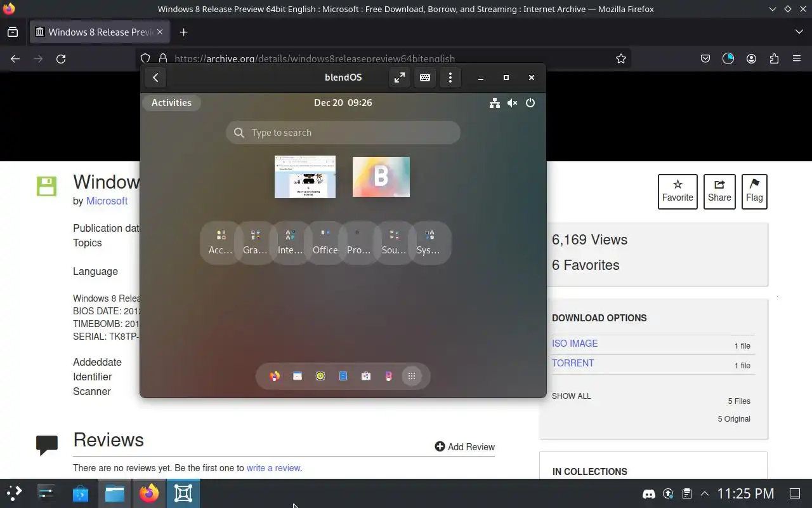Expand the list all tabs chevron
812x508 pixels.
point(799,32)
